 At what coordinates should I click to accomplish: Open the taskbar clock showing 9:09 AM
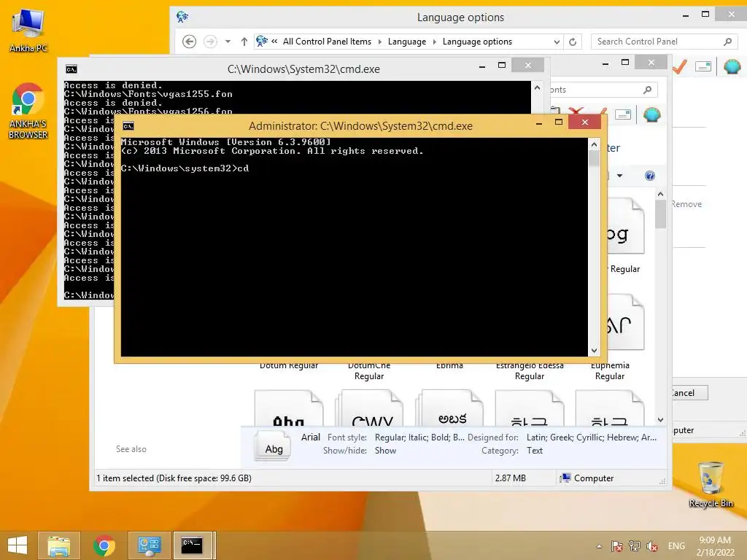715,546
